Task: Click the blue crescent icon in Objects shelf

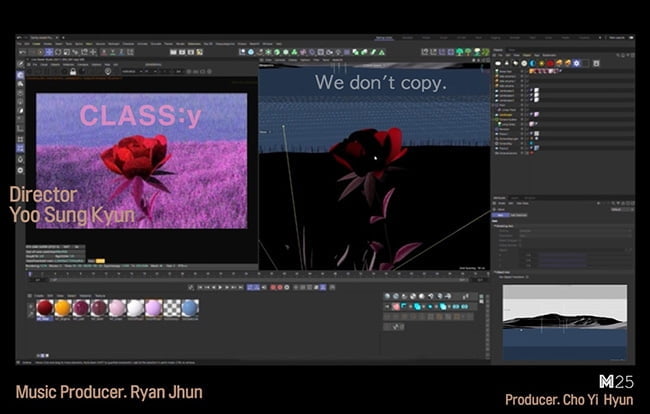Action: [x=533, y=63]
